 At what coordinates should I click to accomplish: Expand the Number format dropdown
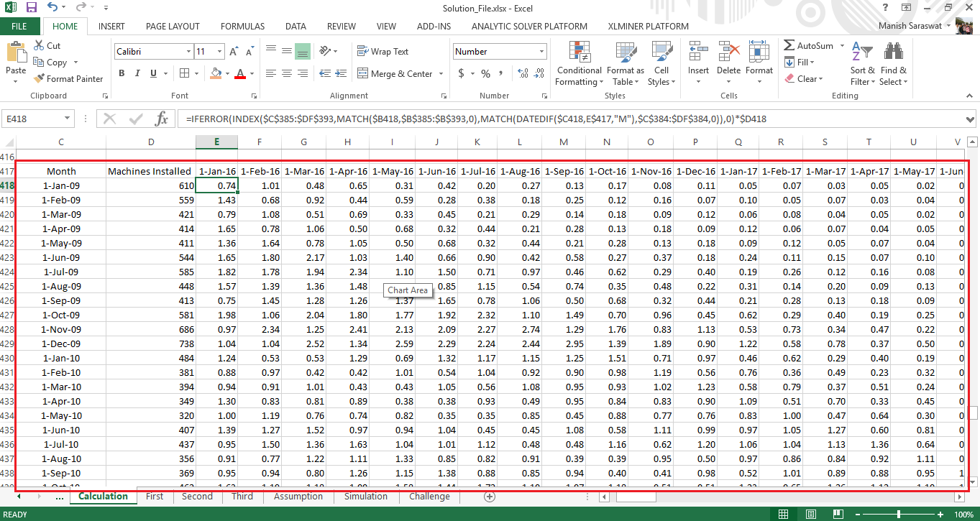pos(543,52)
